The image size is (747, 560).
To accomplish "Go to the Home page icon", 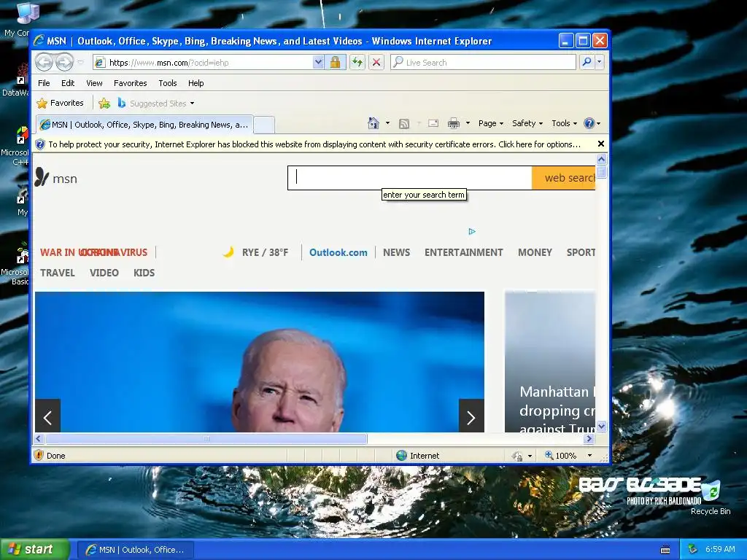I will [373, 123].
